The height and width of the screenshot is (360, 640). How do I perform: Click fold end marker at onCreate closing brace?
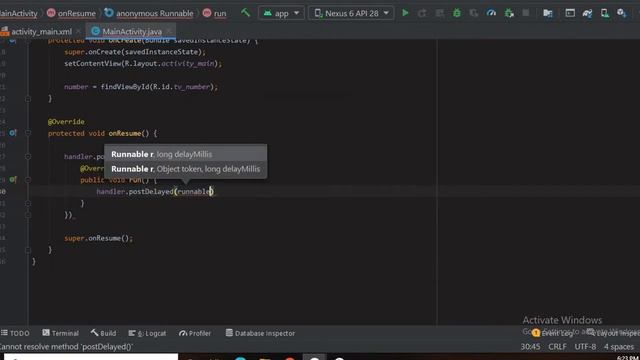point(28,98)
